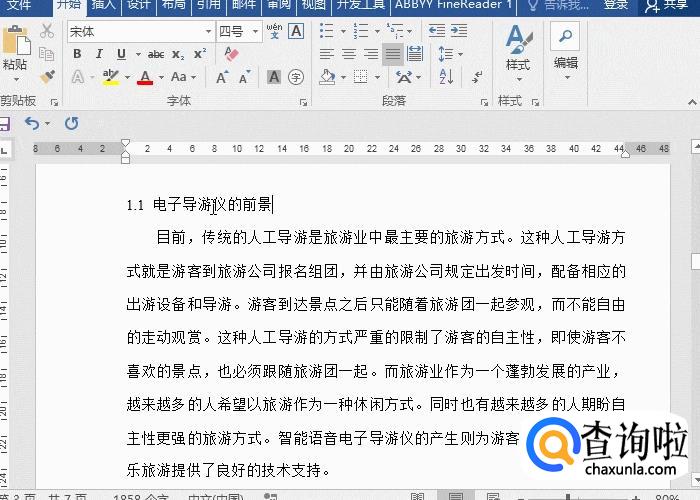Switch to the 设计 Design tab
Image resolution: width=700 pixels, height=500 pixels.
[x=138, y=5]
